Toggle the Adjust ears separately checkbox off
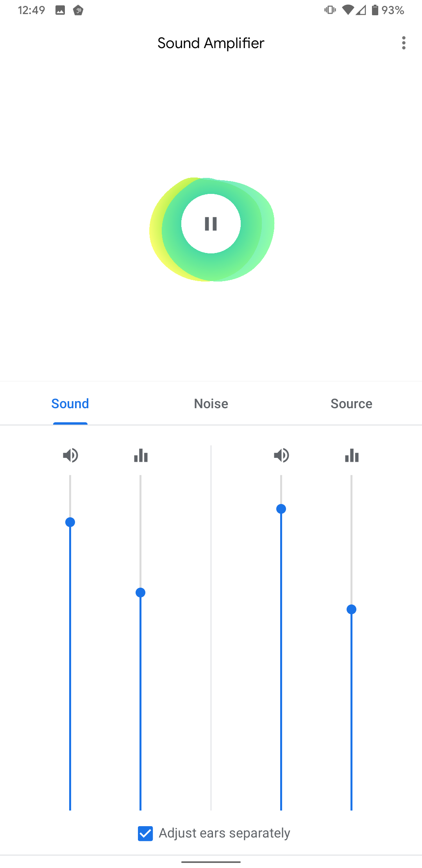 click(145, 833)
